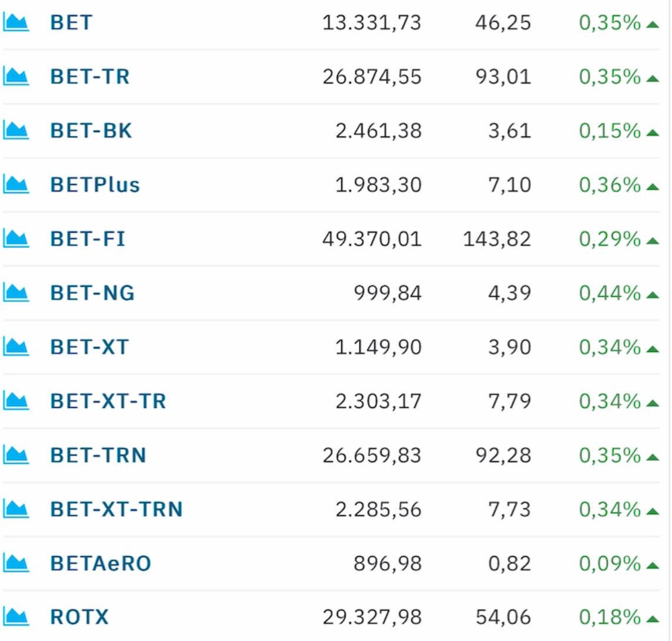672x641 pixels.
Task: Open chart icon for BET-BK index
Action: click(x=16, y=131)
